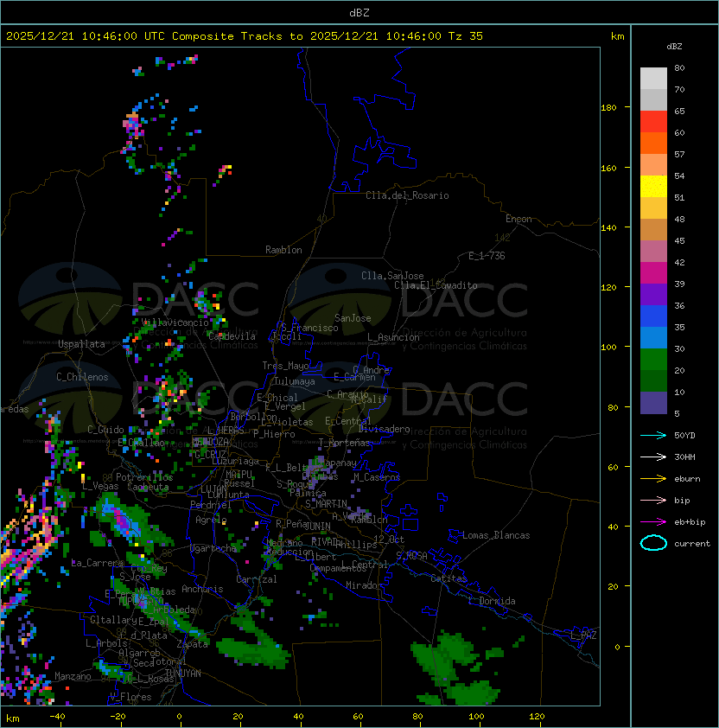Screen dimensions: 719x728
Task: Click the 'Ramblon' map label
Action: [283, 250]
